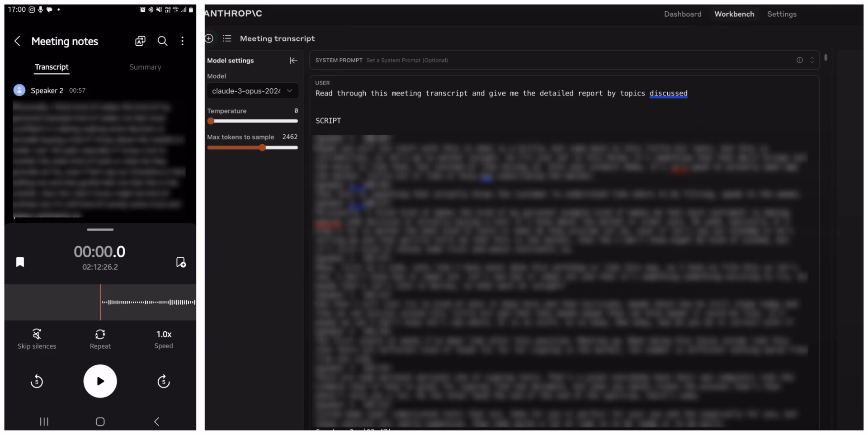This screenshot has height=435, width=868.
Task: Tap the forward 5 seconds icon
Action: pyautogui.click(x=163, y=381)
